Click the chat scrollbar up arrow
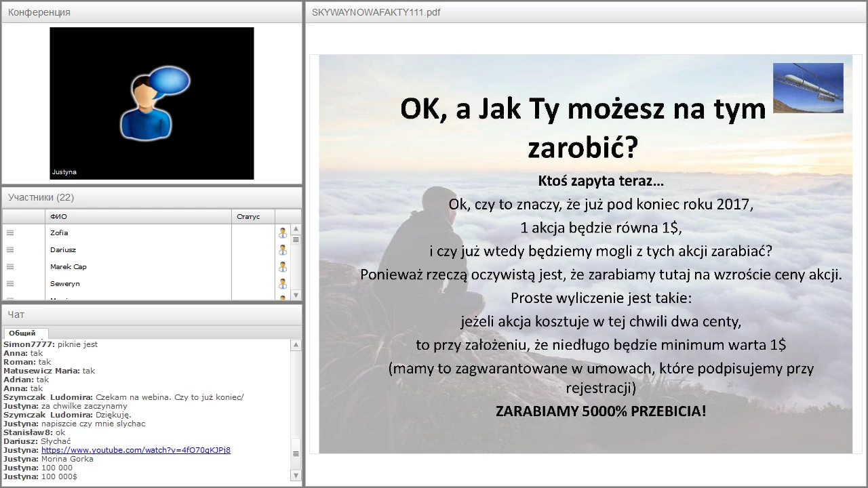The width and height of the screenshot is (868, 488). pyautogui.click(x=296, y=345)
